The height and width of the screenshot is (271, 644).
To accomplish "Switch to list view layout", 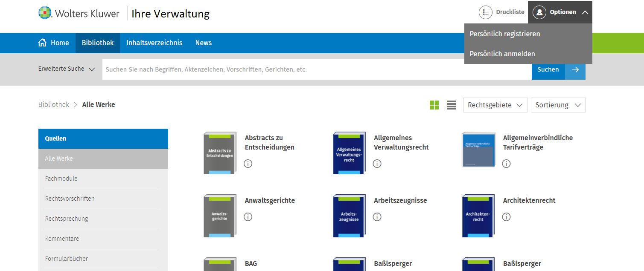I will point(452,105).
